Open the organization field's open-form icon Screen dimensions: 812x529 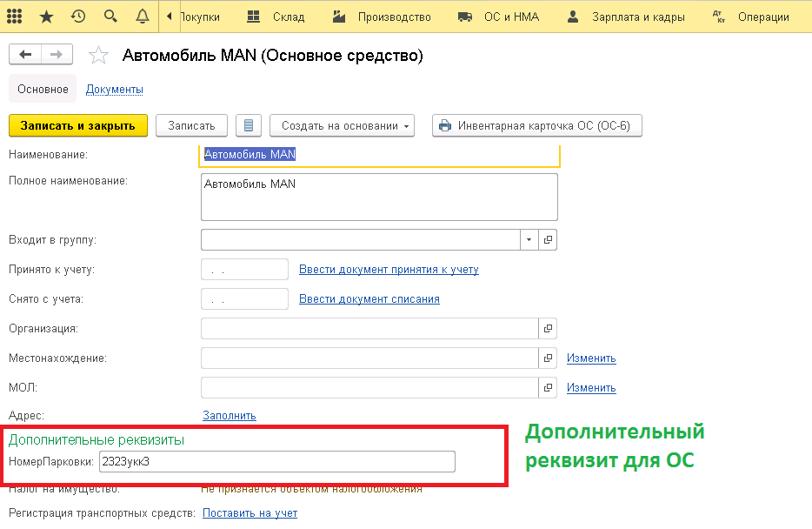coord(548,329)
